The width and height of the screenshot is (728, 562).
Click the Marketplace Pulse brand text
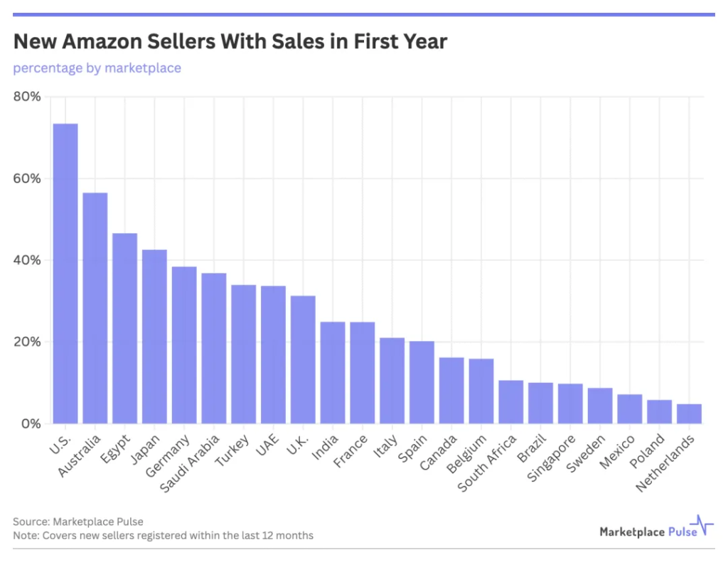coord(648,532)
